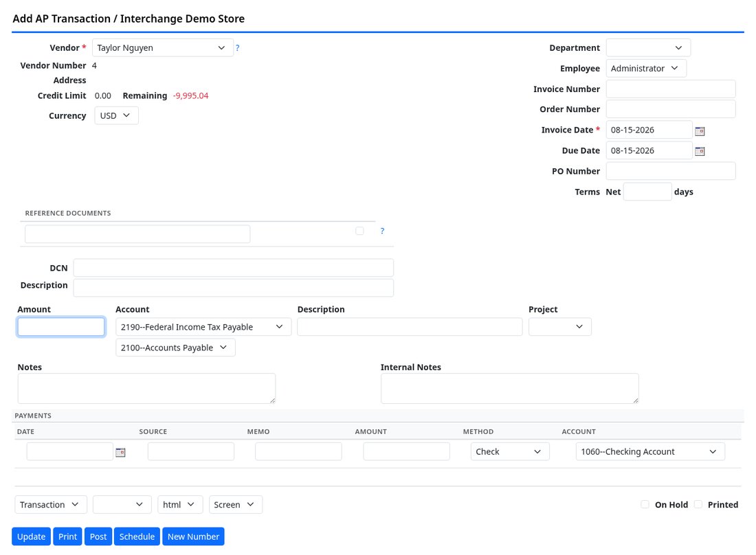The image size is (756, 555).
Task: Open the Employee Administrator dropdown
Action: 646,69
